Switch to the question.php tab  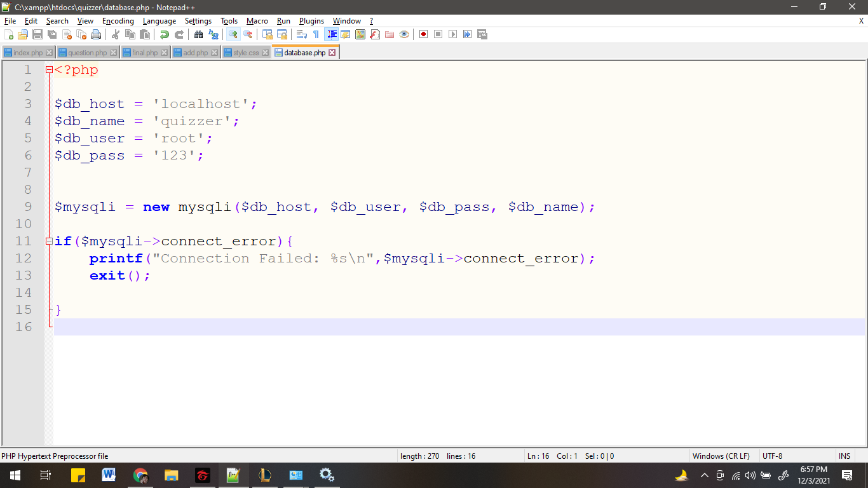tap(88, 53)
